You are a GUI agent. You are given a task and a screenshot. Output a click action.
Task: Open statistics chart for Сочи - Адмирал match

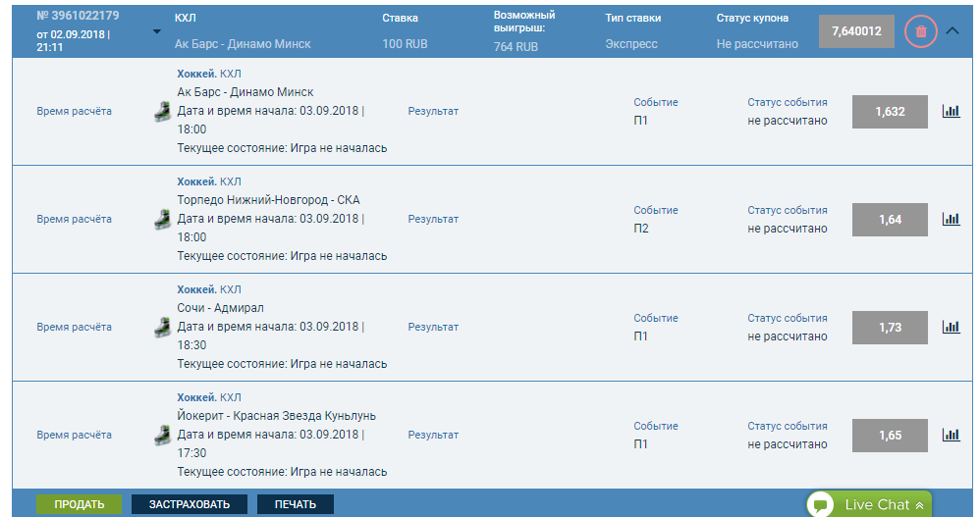(x=951, y=328)
